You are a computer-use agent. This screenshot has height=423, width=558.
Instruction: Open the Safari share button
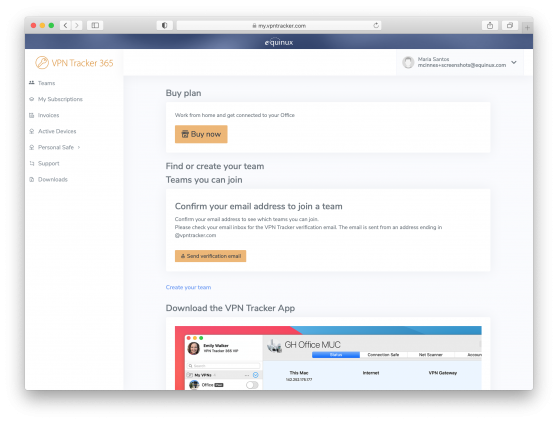pos(490,25)
